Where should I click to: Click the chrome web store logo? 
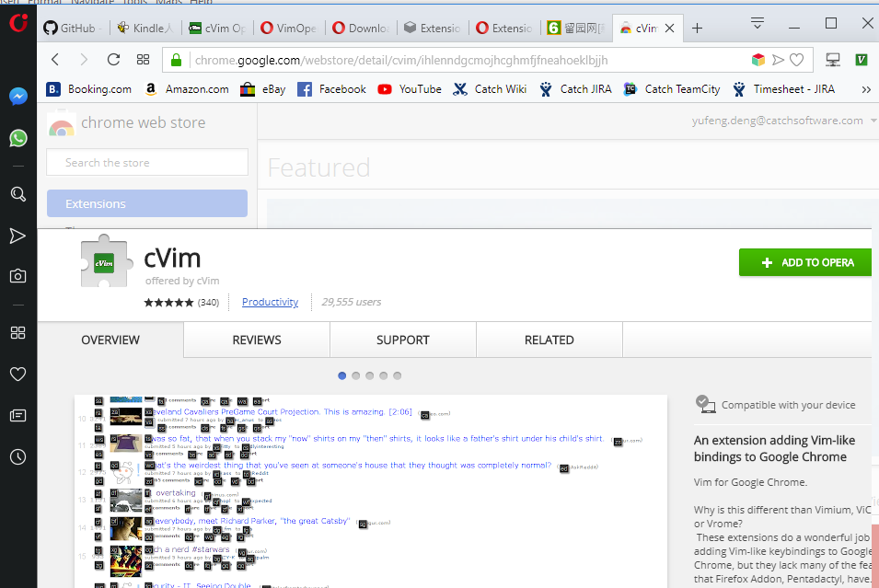(x=127, y=122)
